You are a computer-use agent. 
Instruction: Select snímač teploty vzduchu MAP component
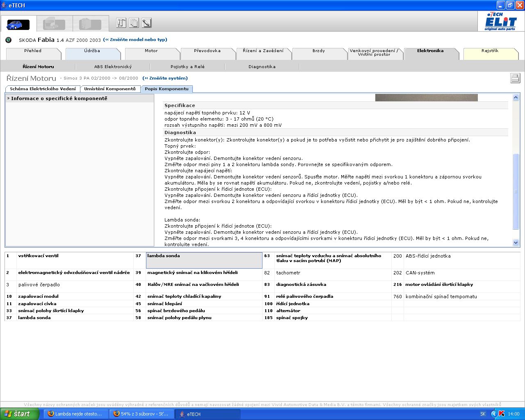[329, 258]
